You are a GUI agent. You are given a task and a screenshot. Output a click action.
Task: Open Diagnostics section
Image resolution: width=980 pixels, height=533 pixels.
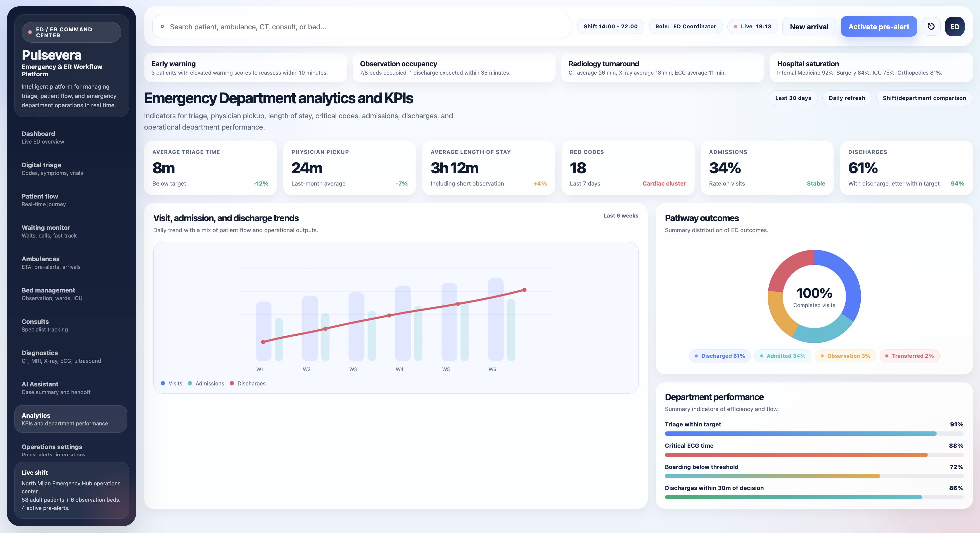[71, 356]
